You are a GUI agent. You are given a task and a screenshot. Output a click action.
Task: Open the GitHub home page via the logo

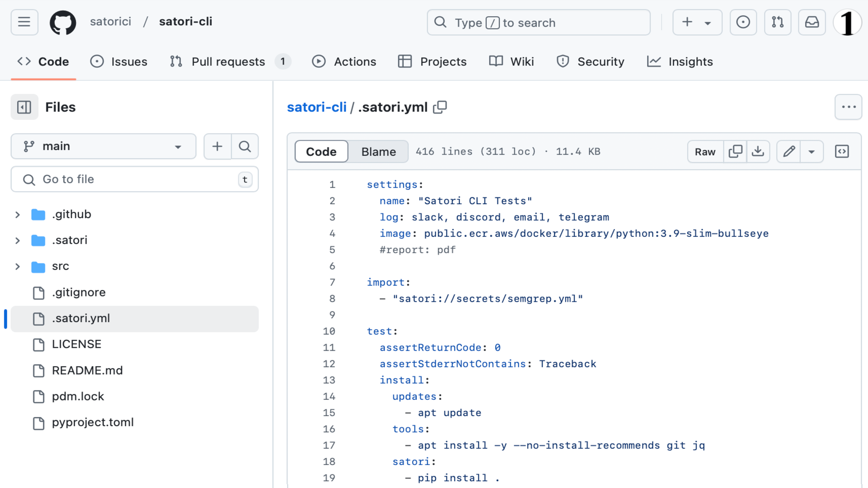point(63,22)
